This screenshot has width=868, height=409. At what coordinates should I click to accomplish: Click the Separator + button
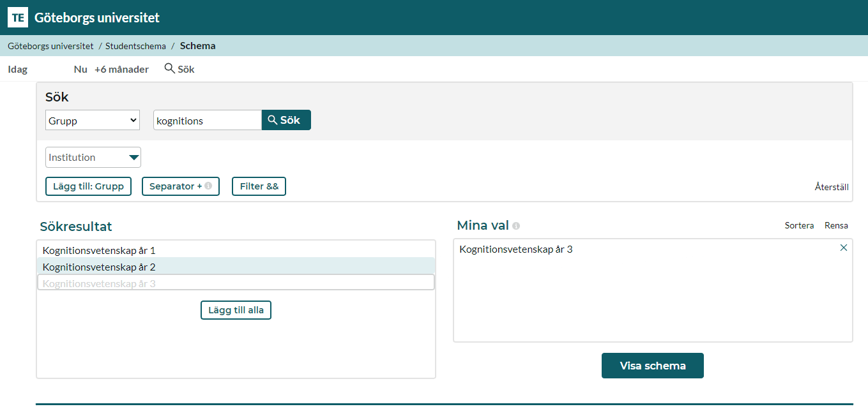pos(181,186)
